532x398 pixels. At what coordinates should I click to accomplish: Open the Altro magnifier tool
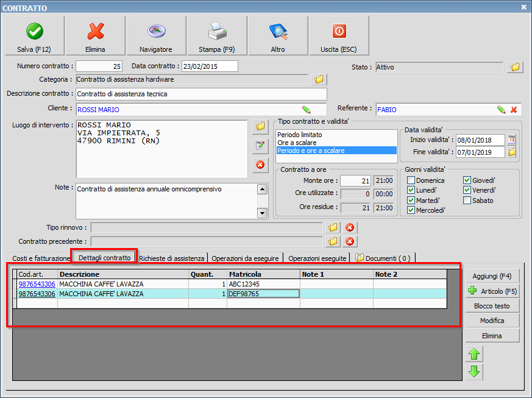pos(278,35)
